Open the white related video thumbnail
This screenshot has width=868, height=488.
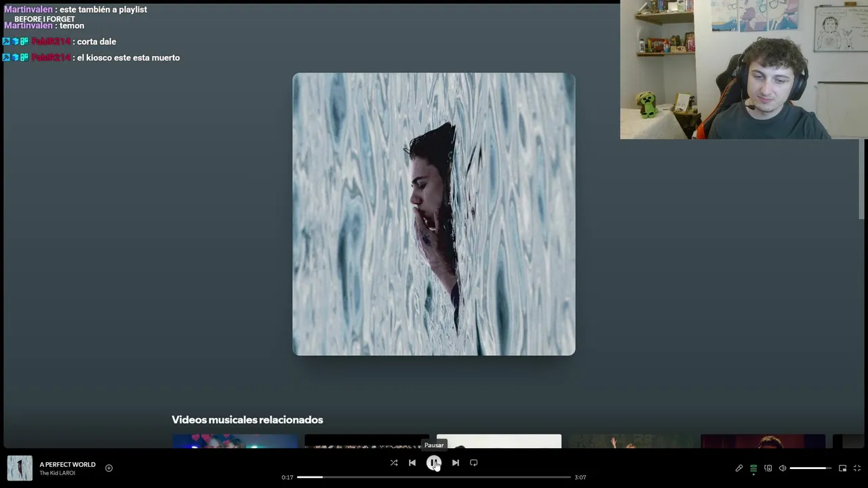tap(499, 441)
